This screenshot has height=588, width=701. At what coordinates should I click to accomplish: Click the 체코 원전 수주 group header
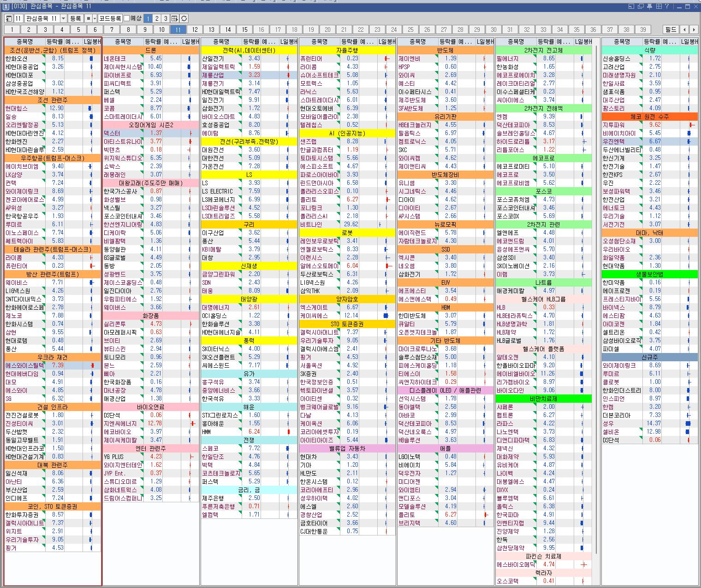pyautogui.click(x=650, y=117)
